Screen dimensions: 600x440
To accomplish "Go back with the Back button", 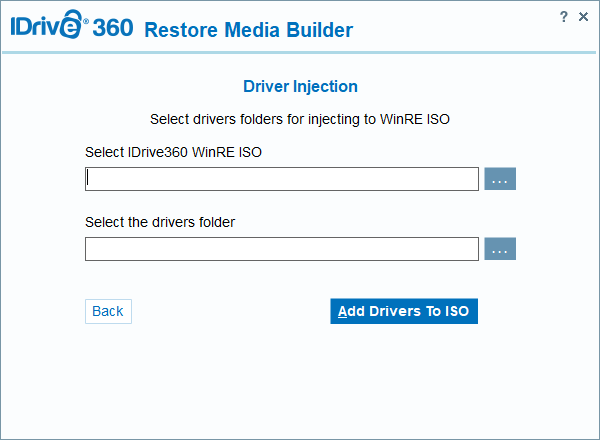I will [108, 311].
